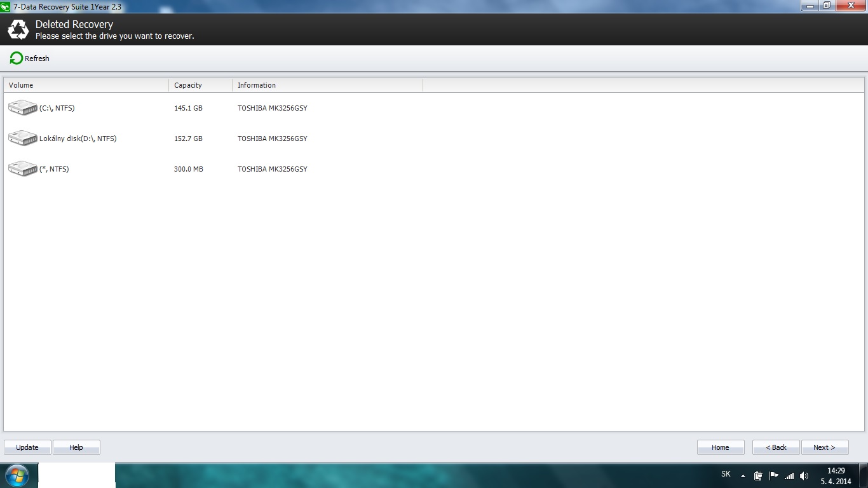Click the drive icon for Lokálny disk D:
868x488 pixels.
(23, 139)
